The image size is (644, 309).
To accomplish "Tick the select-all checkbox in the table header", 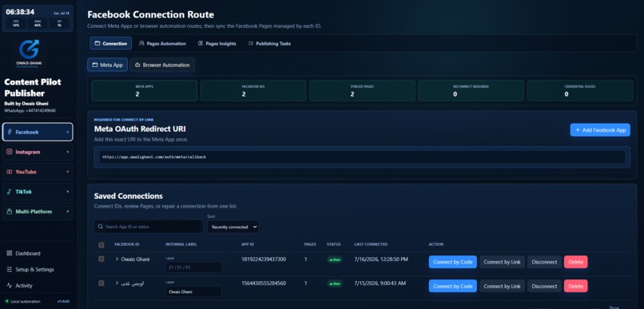I will pyautogui.click(x=101, y=245).
